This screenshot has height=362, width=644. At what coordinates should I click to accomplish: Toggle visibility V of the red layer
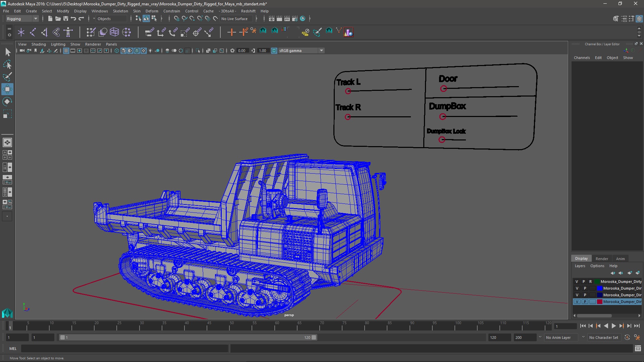[577, 302]
